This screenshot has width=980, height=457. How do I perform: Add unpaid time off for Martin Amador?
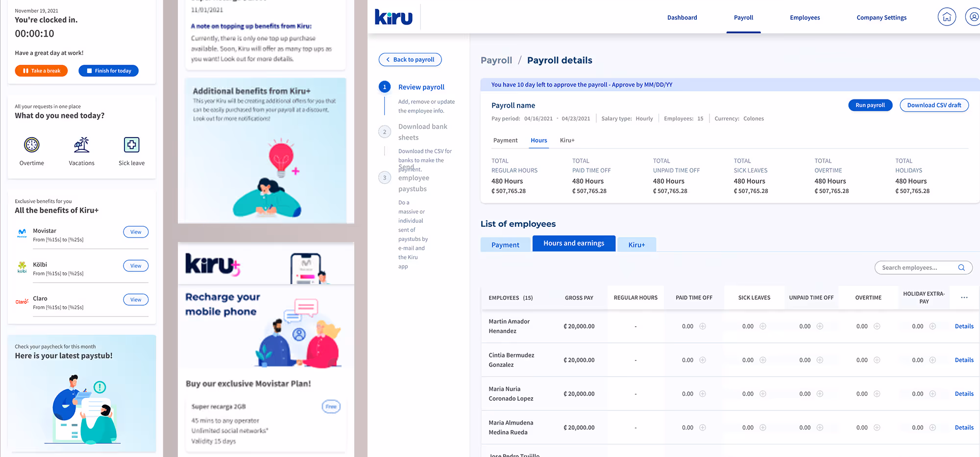[820, 326]
